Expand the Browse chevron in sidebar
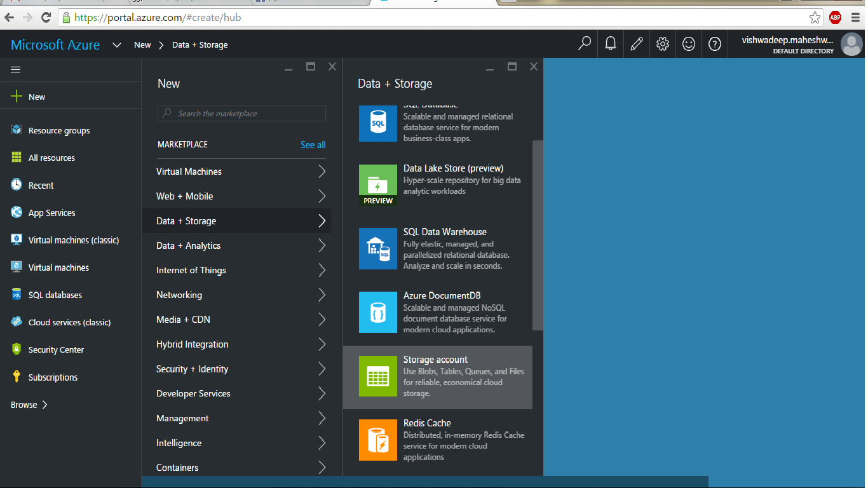This screenshot has width=868, height=488. coord(44,404)
